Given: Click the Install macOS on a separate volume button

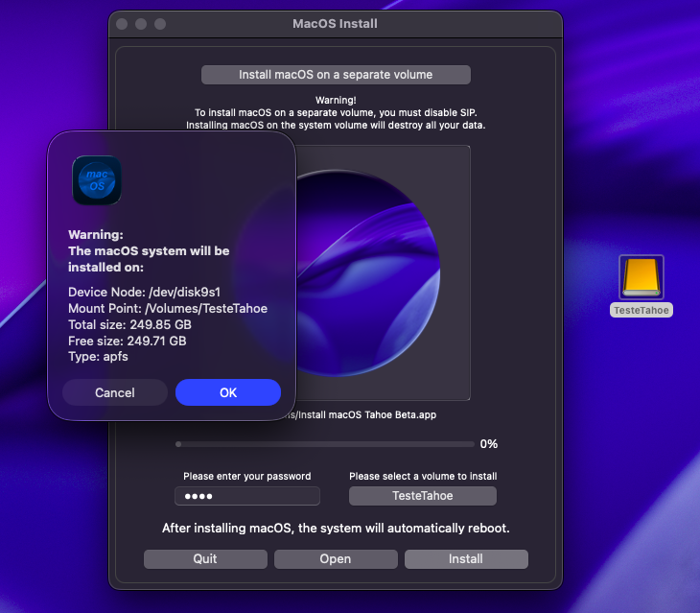Looking at the screenshot, I should tap(336, 75).
